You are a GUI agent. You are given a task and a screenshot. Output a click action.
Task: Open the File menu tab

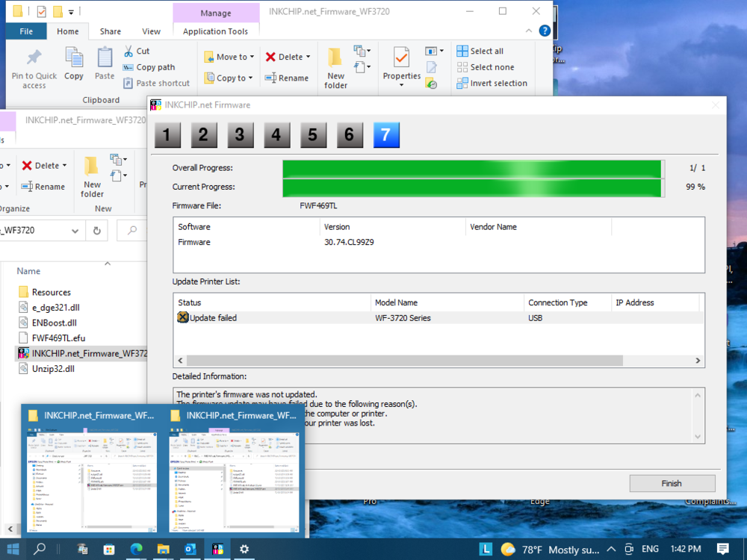[x=26, y=31]
